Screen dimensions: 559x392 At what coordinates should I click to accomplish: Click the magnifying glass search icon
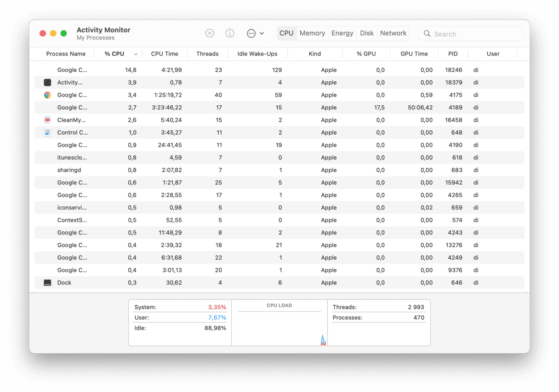coord(427,34)
